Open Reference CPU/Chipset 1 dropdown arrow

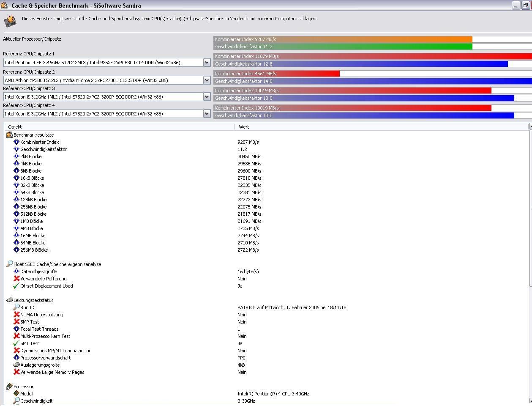pyautogui.click(x=207, y=63)
